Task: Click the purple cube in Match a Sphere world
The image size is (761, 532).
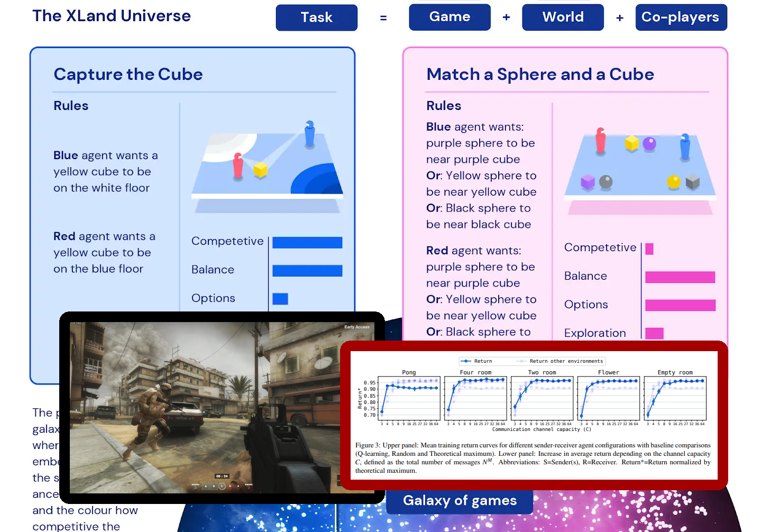Action: 588,182
